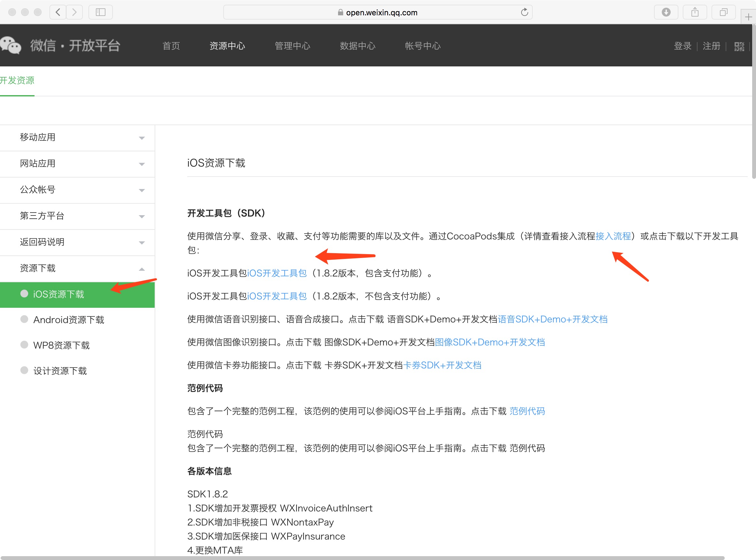Click the WXNontaxPay changelog line

[x=260, y=522]
